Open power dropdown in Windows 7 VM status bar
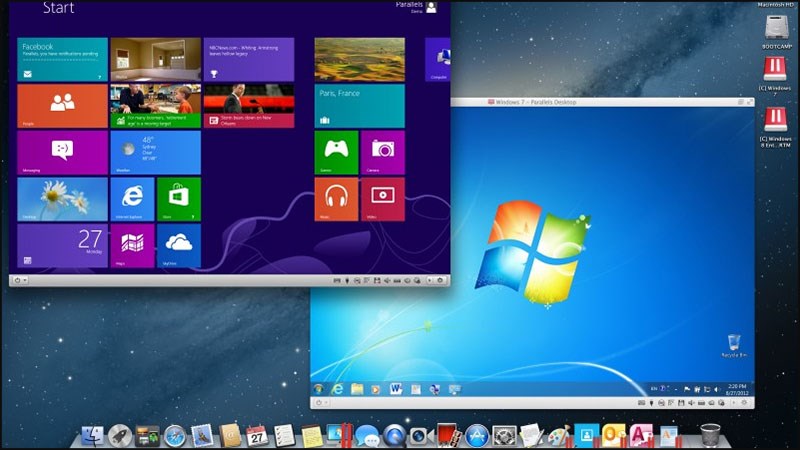 pos(321,403)
